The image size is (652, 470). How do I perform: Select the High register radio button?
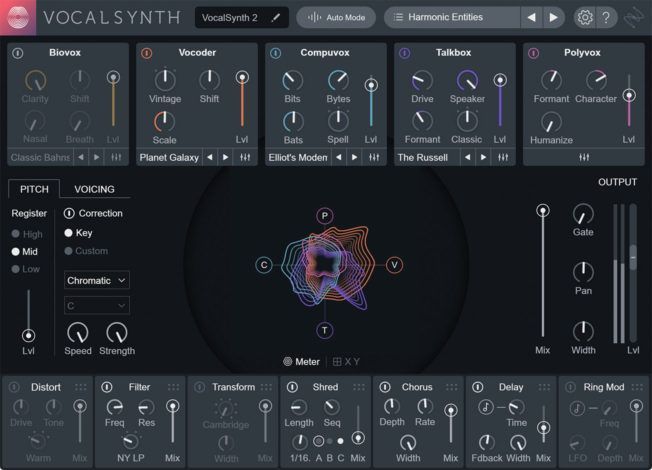16,234
